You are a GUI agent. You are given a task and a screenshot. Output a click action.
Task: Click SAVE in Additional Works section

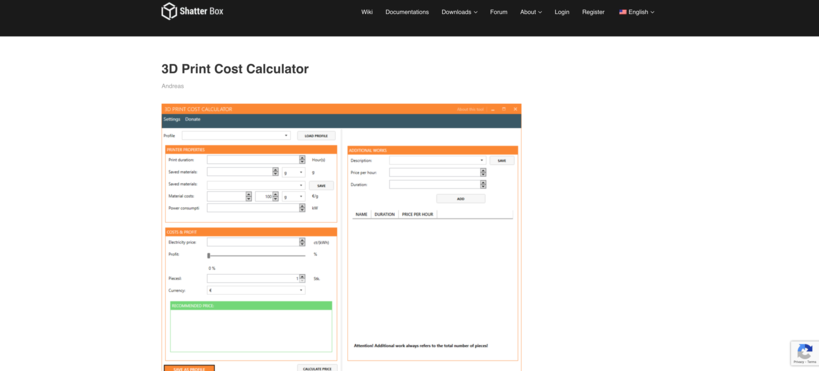502,160
